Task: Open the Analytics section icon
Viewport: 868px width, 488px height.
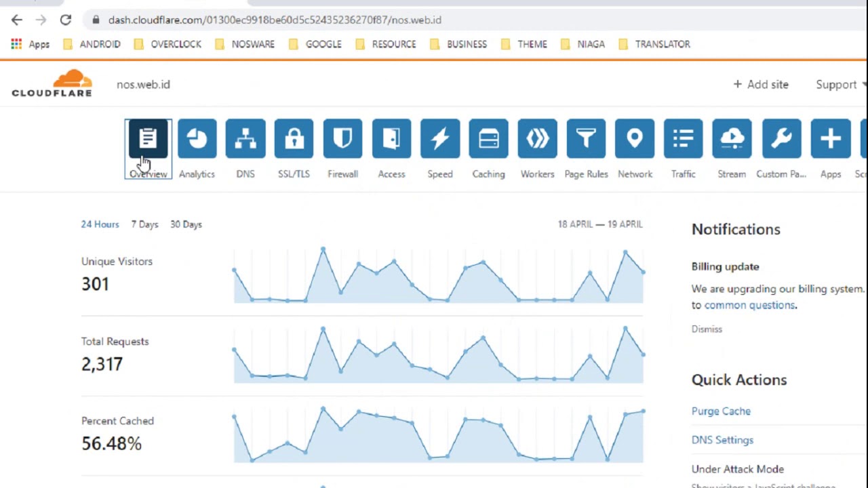Action: (197, 139)
